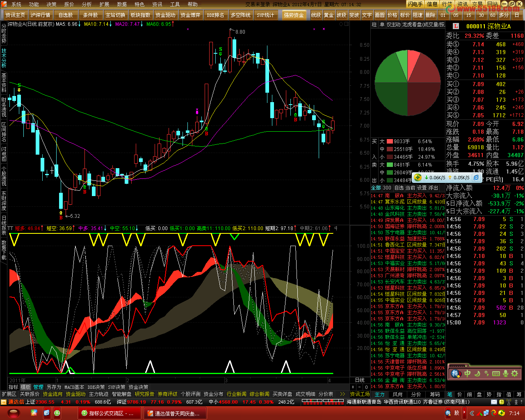Click the 自选股 button

coord(65,15)
